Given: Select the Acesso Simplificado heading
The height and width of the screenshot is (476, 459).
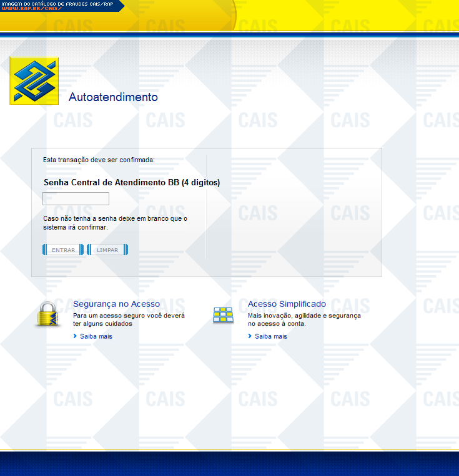Looking at the screenshot, I should (x=287, y=304).
